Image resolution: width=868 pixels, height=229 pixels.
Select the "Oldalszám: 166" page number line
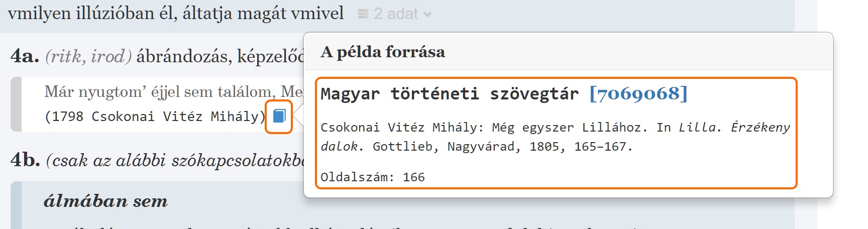click(373, 177)
